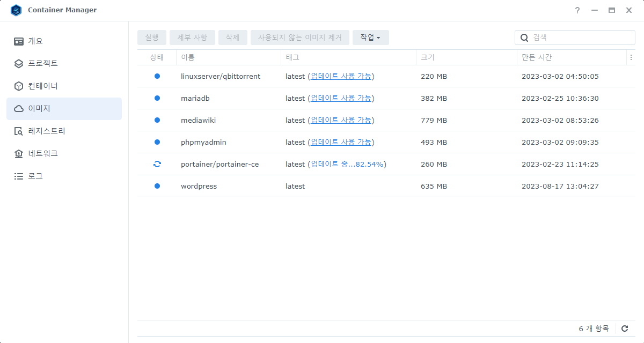Click the refresh icon at bottom right
Viewport: 644px width, 343px height.
coord(625,329)
